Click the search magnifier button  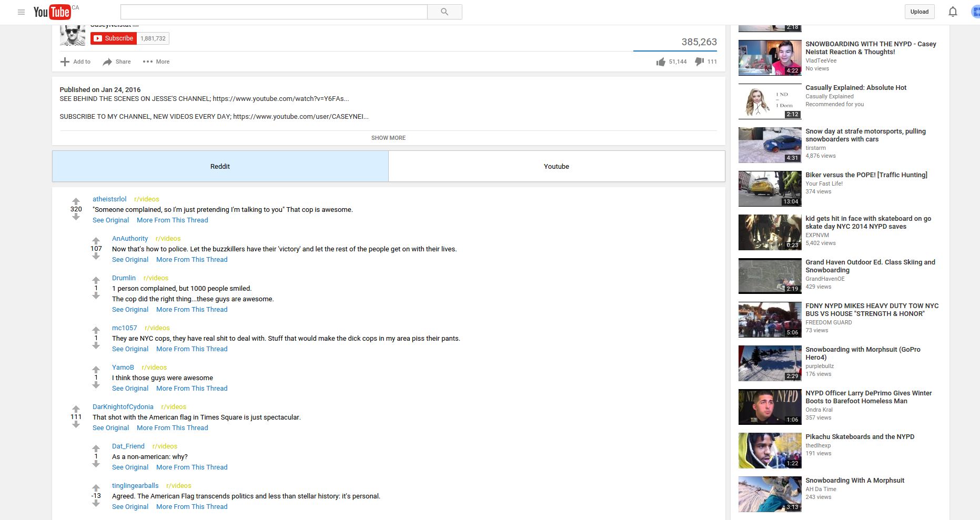click(444, 12)
